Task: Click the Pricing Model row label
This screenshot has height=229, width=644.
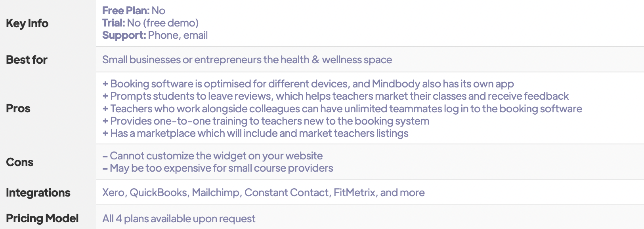Action: point(42,218)
